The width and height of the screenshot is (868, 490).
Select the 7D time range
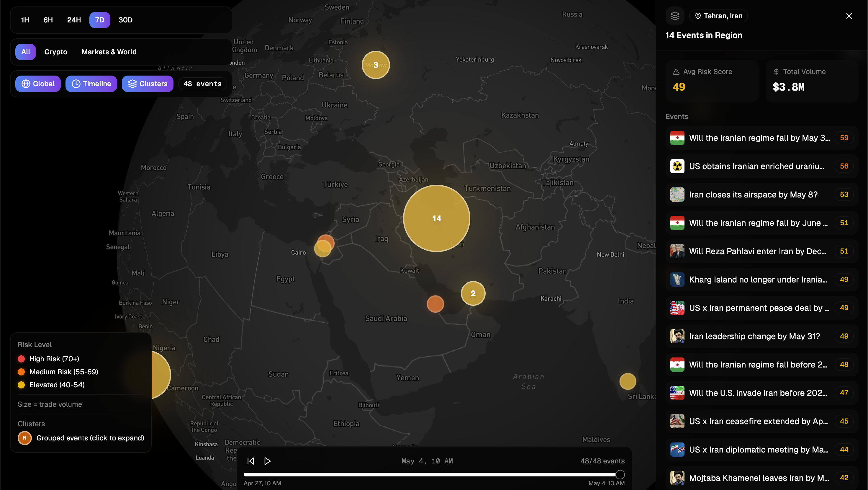pos(100,20)
